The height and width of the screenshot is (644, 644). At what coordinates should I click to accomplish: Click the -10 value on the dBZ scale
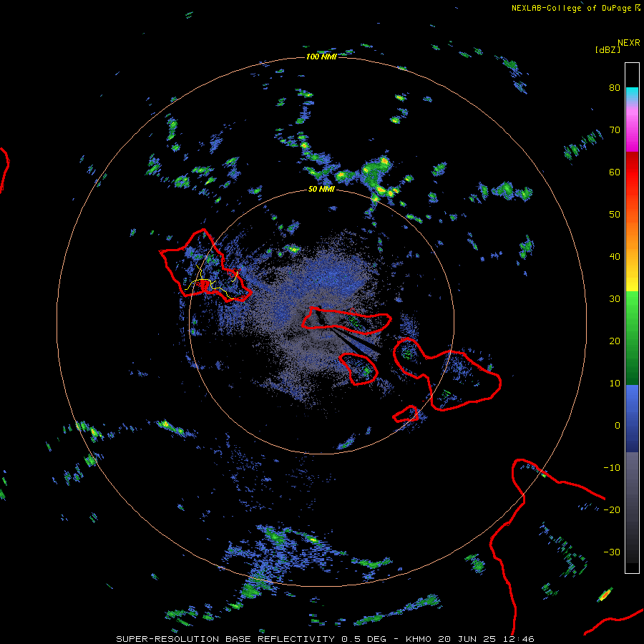tap(612, 468)
